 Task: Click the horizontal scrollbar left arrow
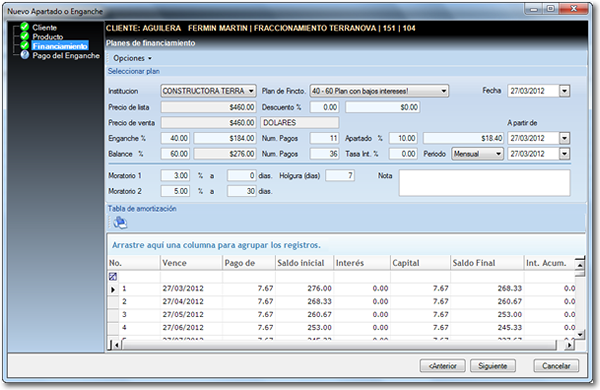[x=117, y=345]
